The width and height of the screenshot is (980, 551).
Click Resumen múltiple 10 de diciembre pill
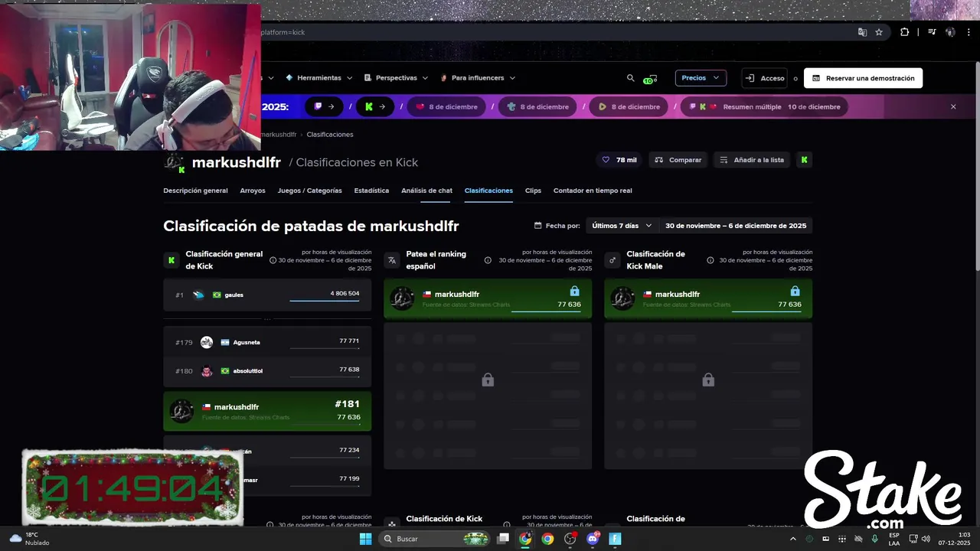point(766,106)
